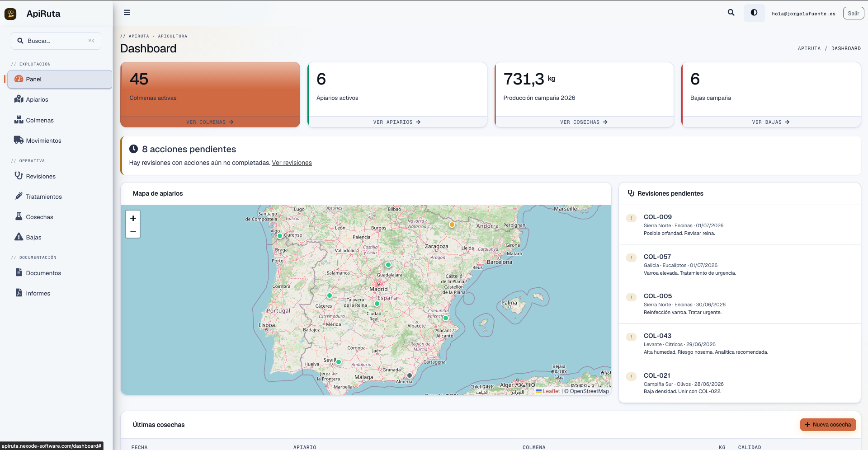Click the Tratamientos syringe icon

pos(19,196)
